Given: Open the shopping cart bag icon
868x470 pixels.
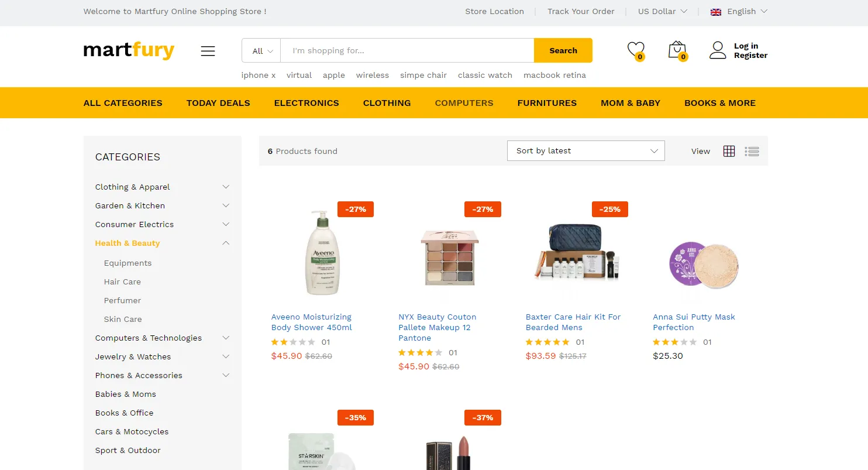Looking at the screenshot, I should coord(677,50).
